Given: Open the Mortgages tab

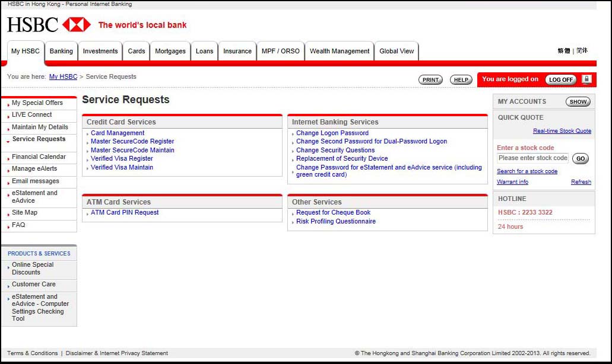Looking at the screenshot, I should coord(170,51).
